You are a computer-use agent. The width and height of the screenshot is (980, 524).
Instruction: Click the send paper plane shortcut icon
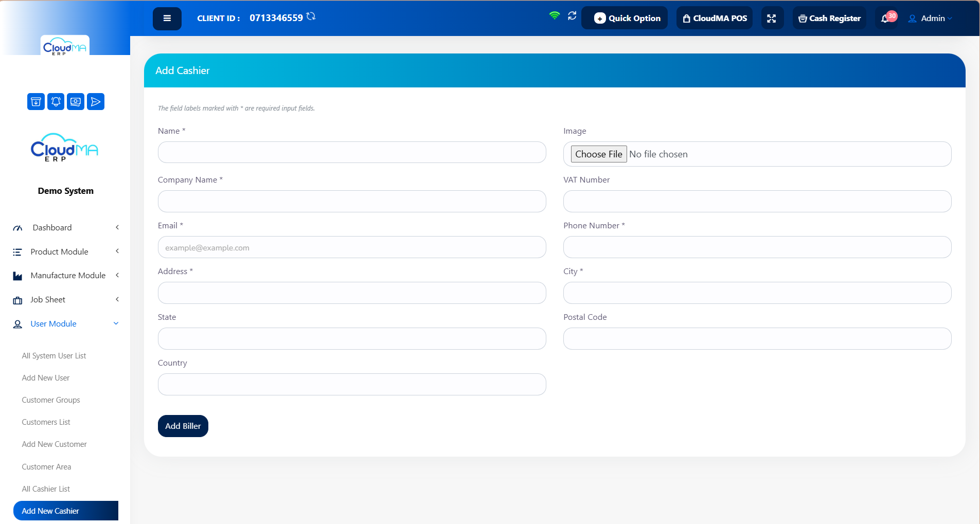pos(96,102)
